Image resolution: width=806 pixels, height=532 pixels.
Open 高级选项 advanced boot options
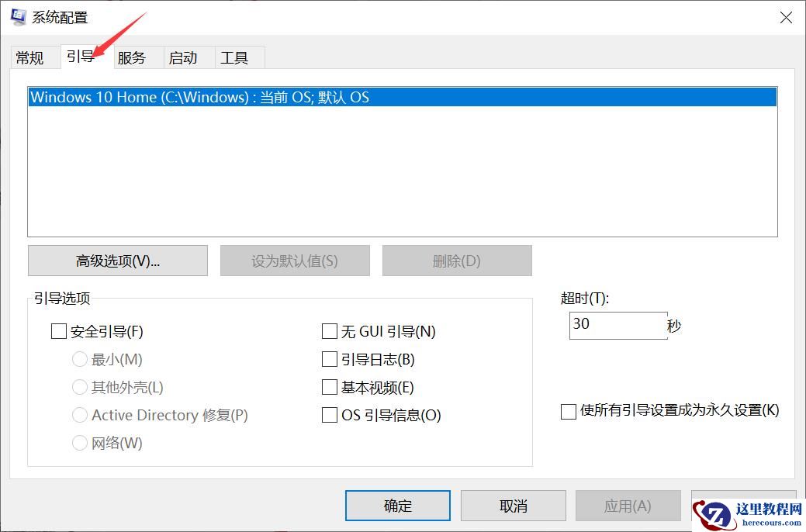117,260
